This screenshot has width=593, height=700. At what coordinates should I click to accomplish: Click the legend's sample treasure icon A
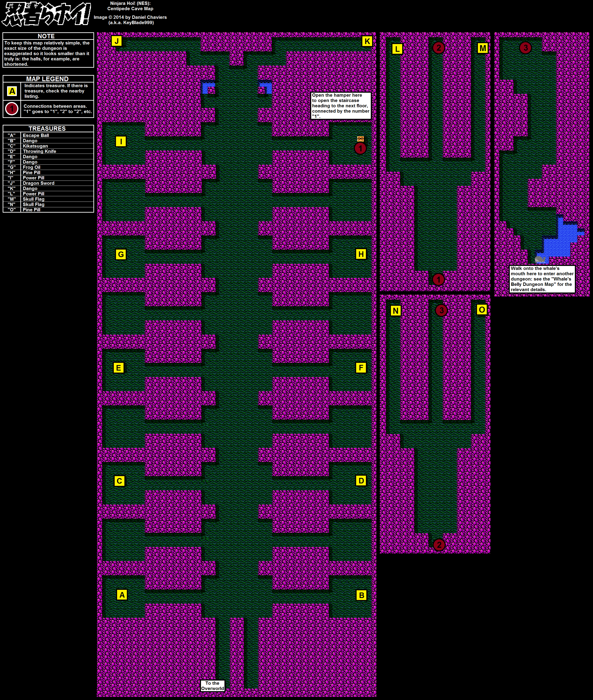12,91
